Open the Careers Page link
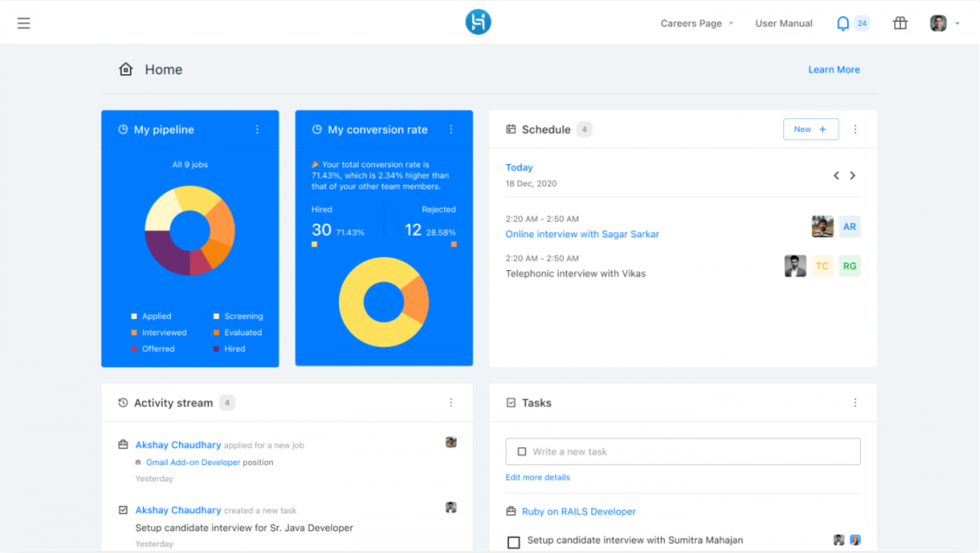The width and height of the screenshot is (980, 553). (x=691, y=23)
